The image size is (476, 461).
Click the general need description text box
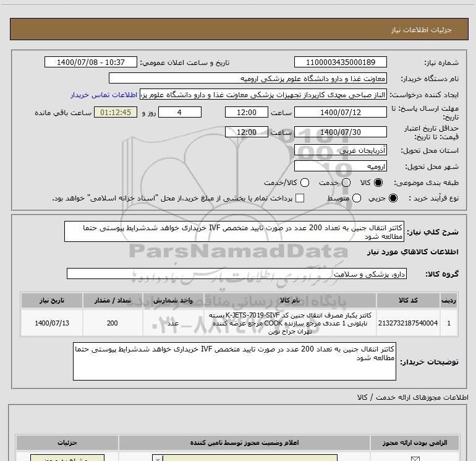pos(234,231)
